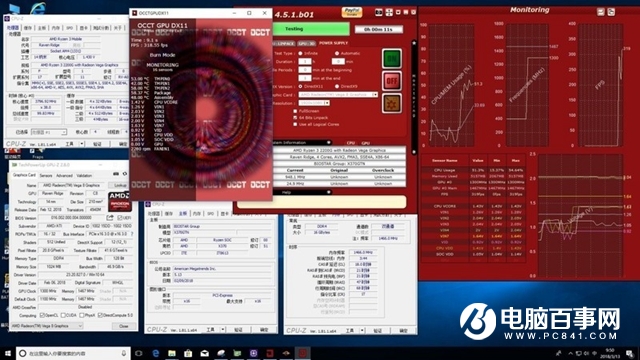Open tools dropdown arrow in memory CPU-Z window

(362, 331)
